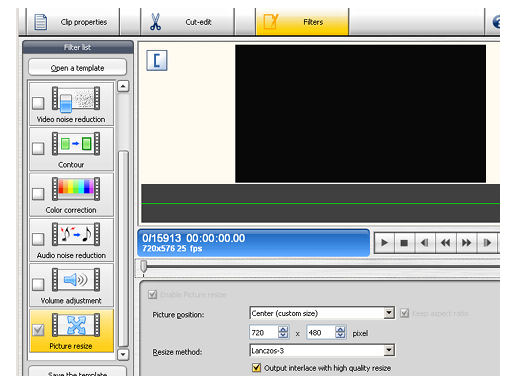This screenshot has height=384, width=516.
Task: Click the filter list scrollbar thumb
Action: 123,249
